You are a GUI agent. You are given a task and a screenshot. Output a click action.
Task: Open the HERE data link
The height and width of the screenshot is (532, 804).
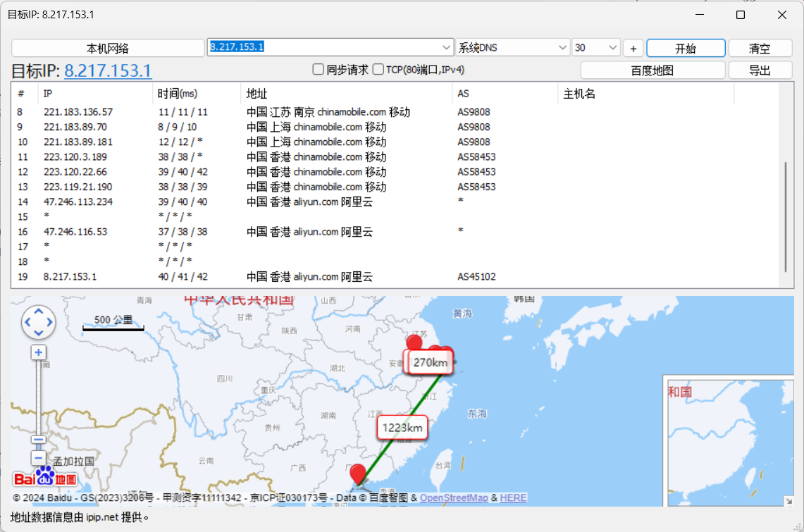513,497
